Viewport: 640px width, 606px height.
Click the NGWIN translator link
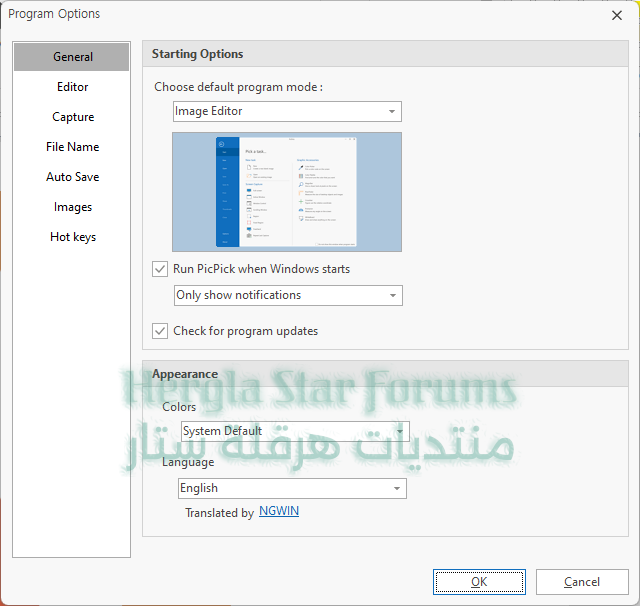[278, 512]
